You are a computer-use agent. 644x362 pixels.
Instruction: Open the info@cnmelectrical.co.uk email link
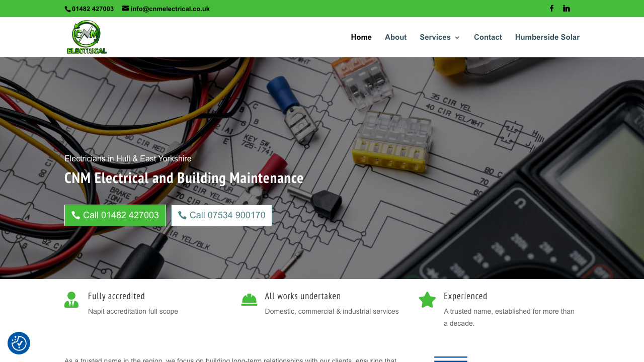170,8
